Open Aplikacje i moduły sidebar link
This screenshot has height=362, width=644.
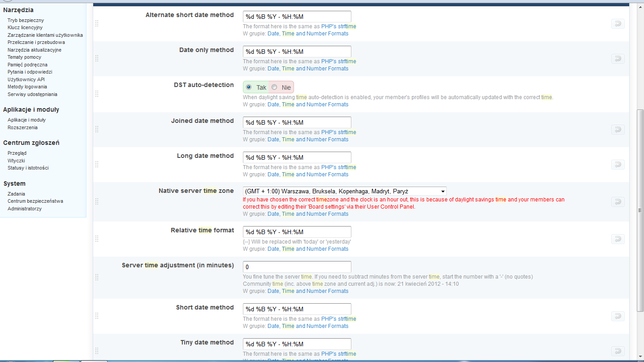coord(26,120)
